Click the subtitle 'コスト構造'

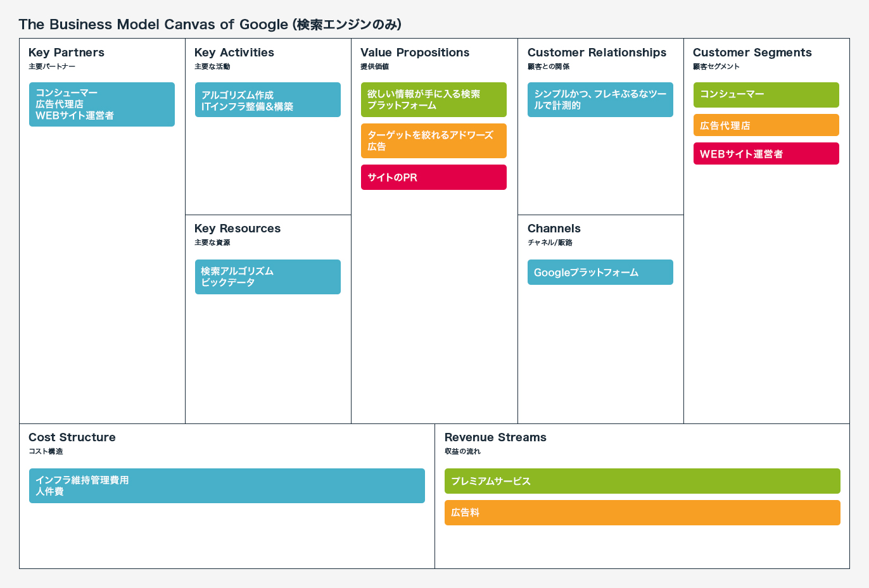point(46,451)
